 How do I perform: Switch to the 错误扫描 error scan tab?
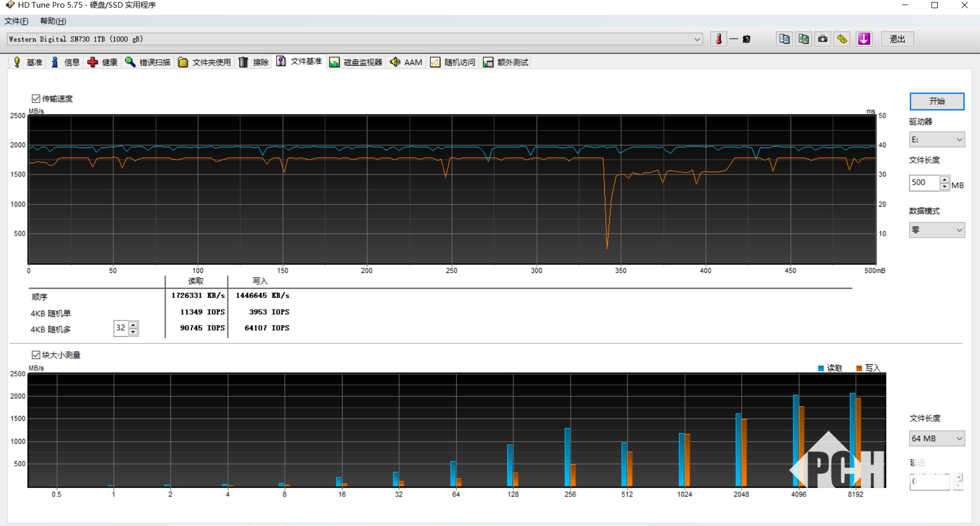(148, 62)
